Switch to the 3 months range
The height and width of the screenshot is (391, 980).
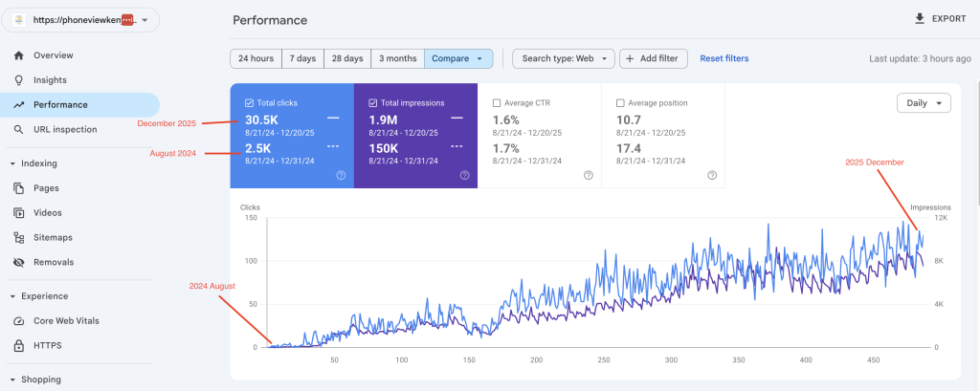(x=397, y=58)
